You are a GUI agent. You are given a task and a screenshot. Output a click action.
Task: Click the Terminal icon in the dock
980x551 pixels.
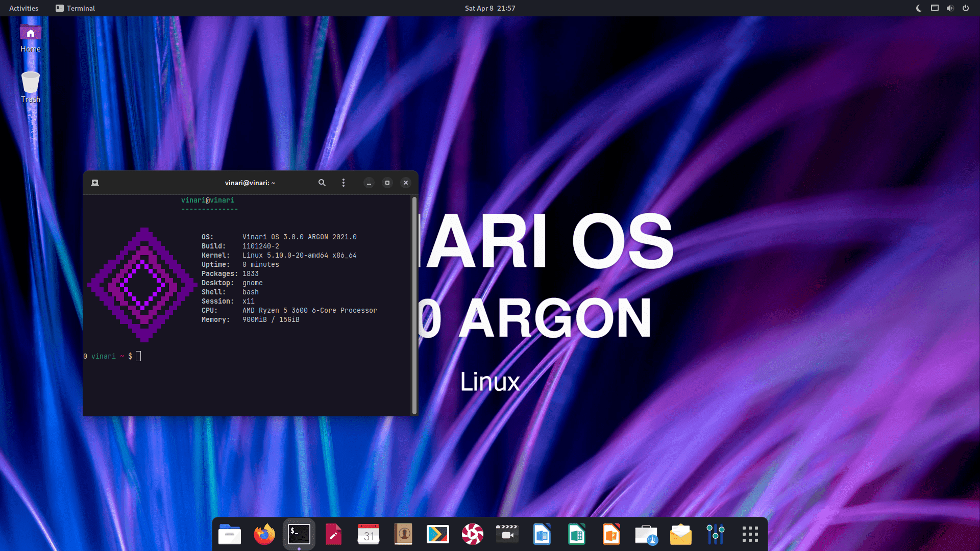coord(299,534)
